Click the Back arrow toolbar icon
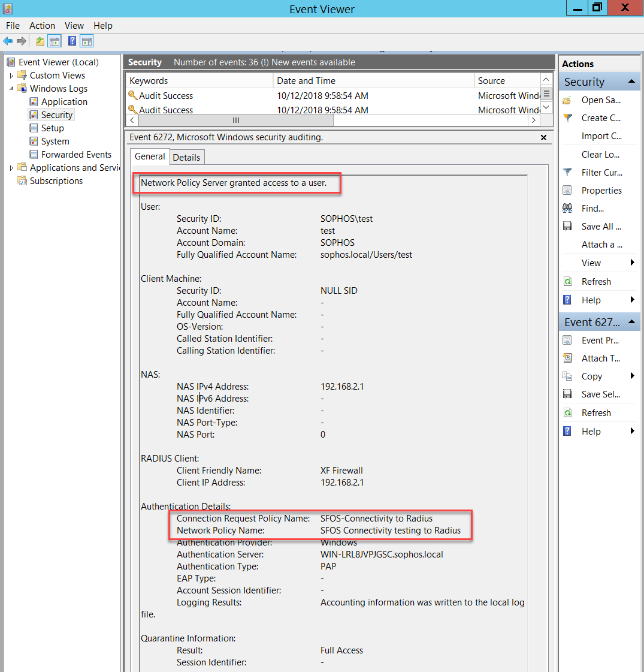Image resolution: width=644 pixels, height=672 pixels. point(8,41)
